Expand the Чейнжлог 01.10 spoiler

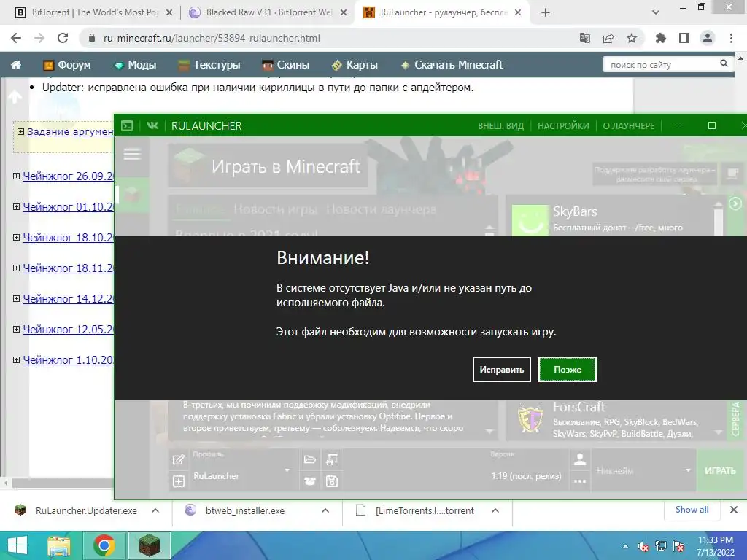(16, 206)
